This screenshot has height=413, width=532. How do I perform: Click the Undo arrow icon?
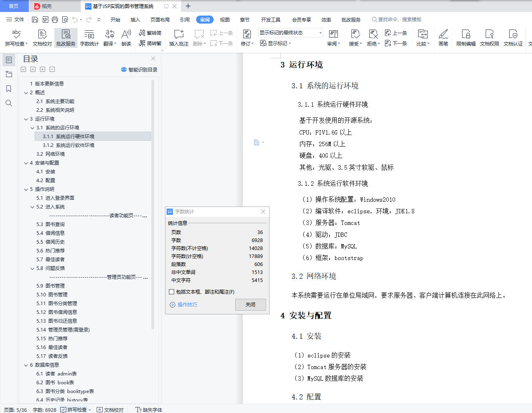coord(75,20)
